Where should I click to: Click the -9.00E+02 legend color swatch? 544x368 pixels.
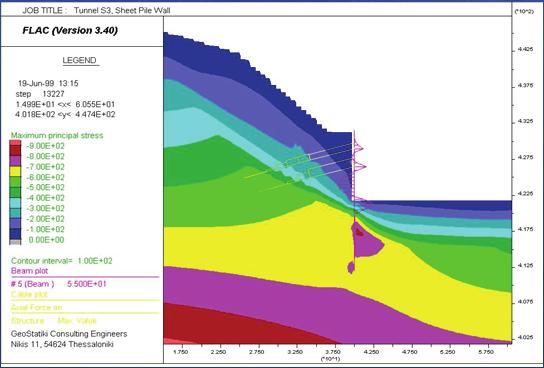[15, 143]
